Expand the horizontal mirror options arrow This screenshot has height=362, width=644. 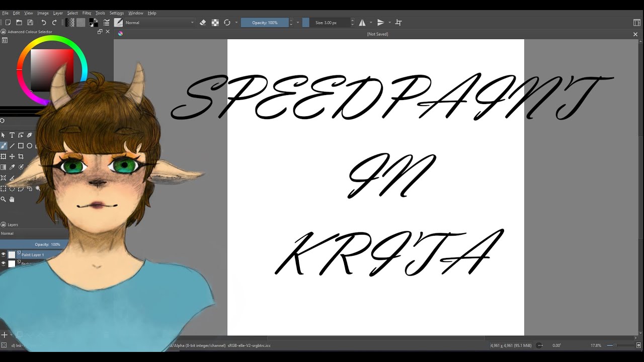click(x=371, y=23)
